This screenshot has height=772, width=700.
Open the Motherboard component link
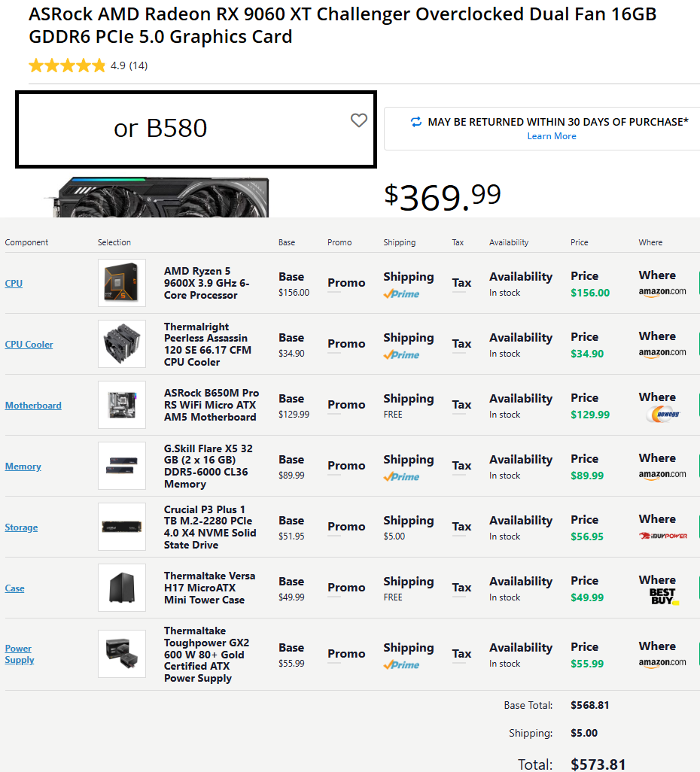(33, 406)
